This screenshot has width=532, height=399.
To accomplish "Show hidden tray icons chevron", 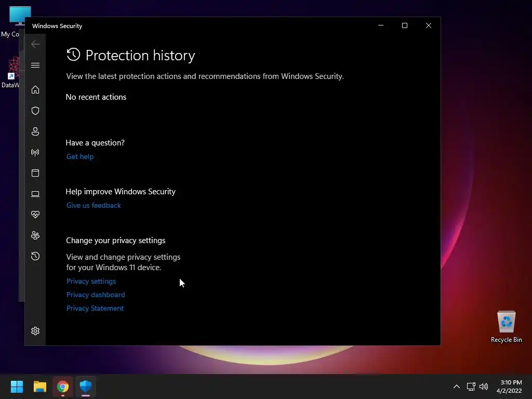I will (x=457, y=387).
